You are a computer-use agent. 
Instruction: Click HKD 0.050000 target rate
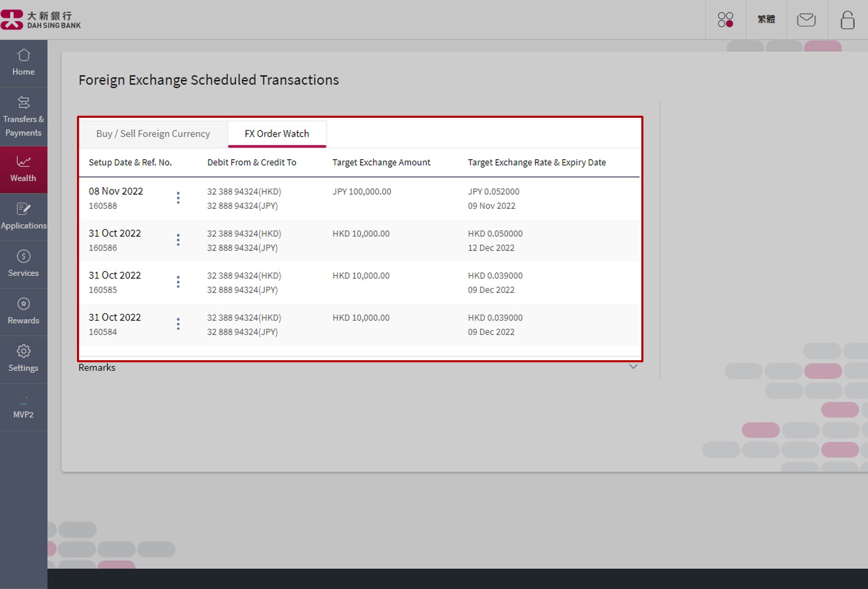pos(495,234)
